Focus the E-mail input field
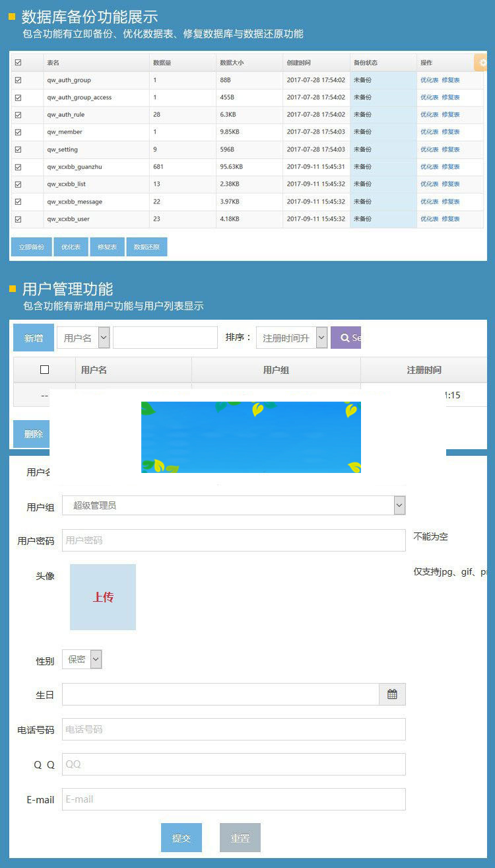 coord(234,799)
